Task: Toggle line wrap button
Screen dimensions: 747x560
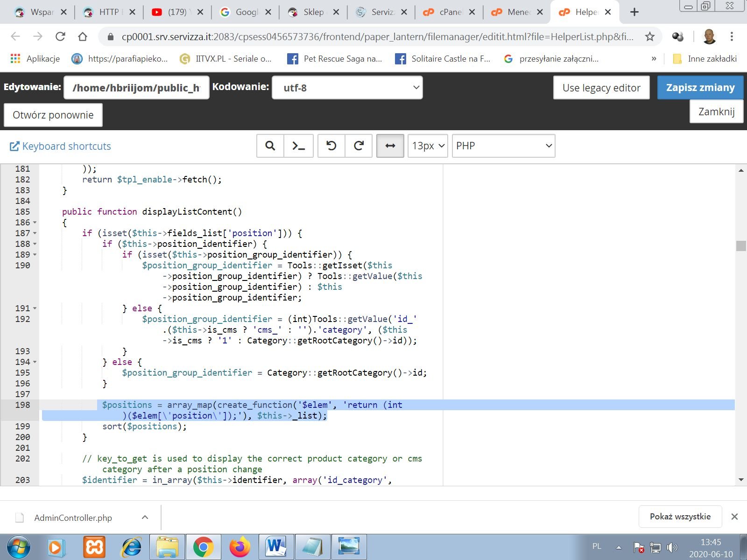Action: click(x=390, y=146)
